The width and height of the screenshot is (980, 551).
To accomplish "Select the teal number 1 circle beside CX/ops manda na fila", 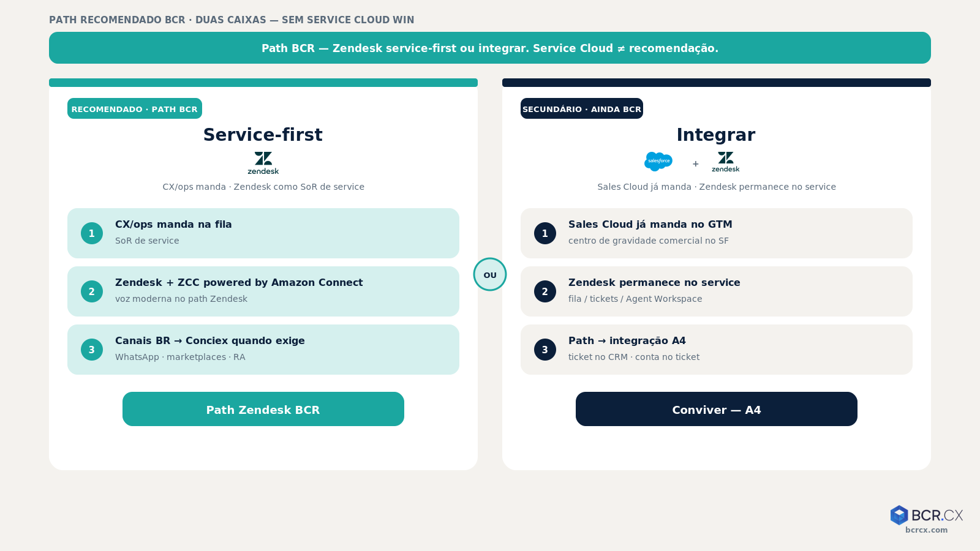I will point(92,233).
